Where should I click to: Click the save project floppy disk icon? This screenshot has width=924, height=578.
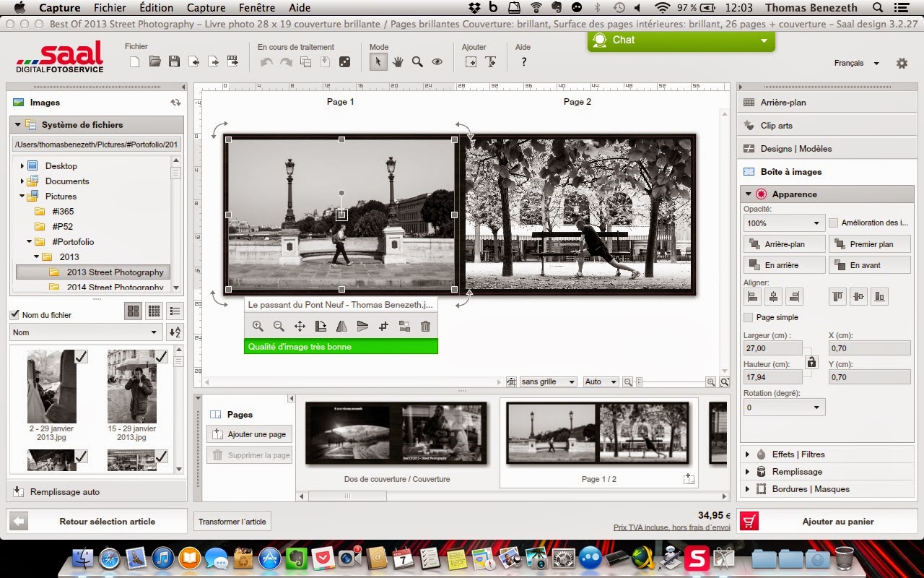tap(174, 62)
